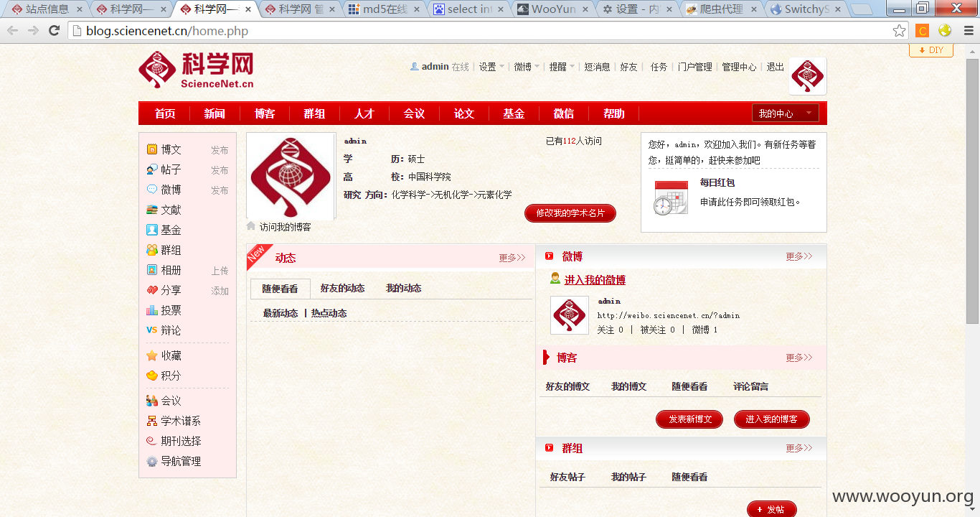
Task: Expand 更多 in the 群组 section
Action: [798, 448]
